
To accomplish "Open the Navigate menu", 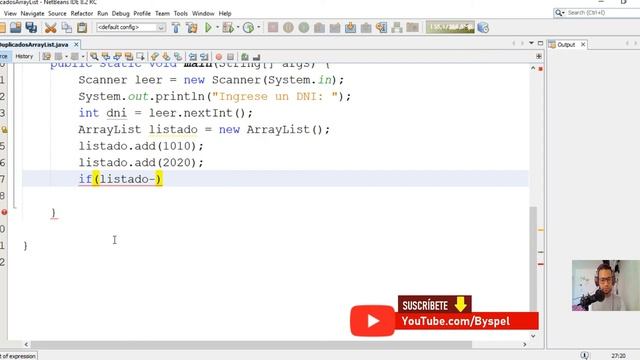I will (32, 13).
